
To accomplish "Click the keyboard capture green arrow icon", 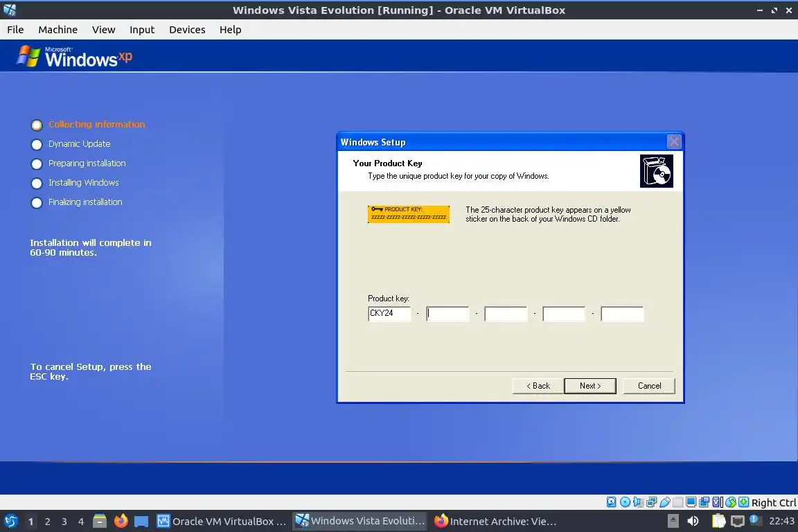I will point(743,502).
